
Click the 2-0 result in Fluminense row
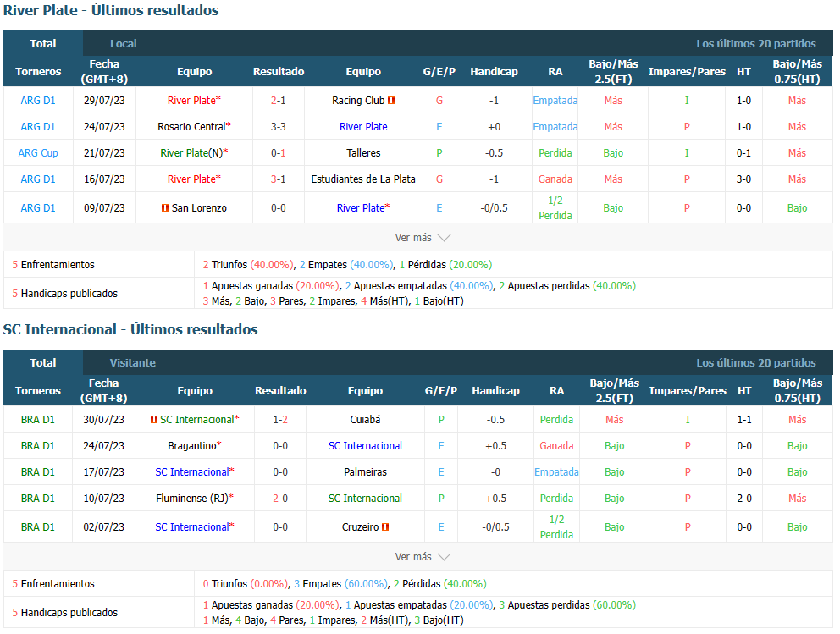point(280,499)
